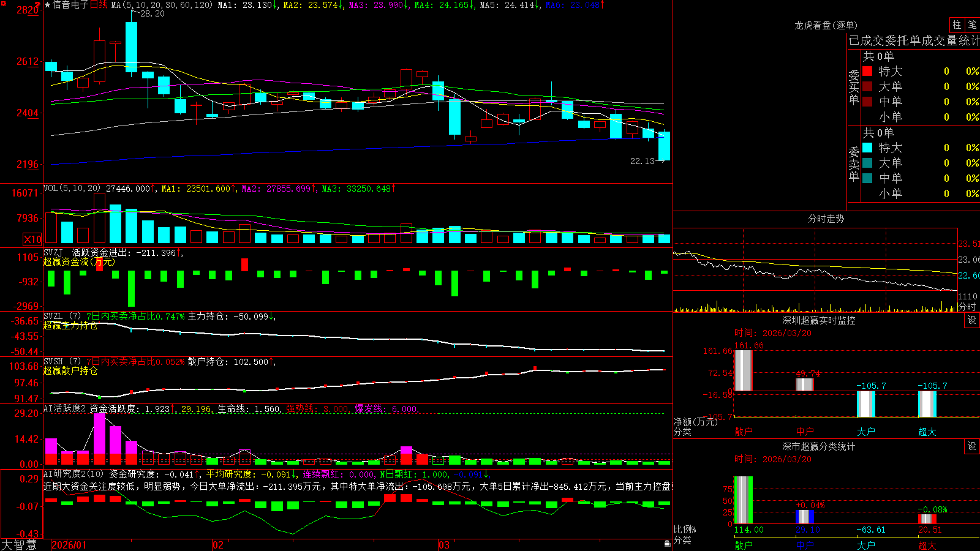Switch the display to 笔 tick mode
The image size is (980, 551).
(972, 24)
